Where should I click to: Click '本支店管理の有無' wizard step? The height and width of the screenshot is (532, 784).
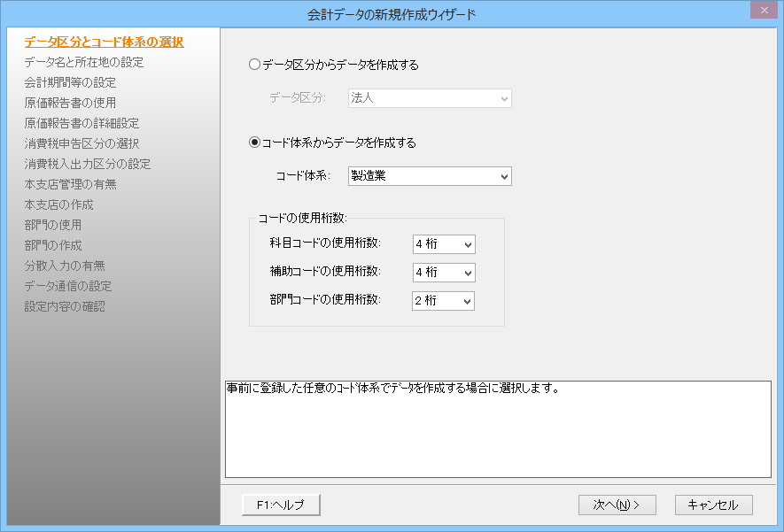[x=70, y=184]
